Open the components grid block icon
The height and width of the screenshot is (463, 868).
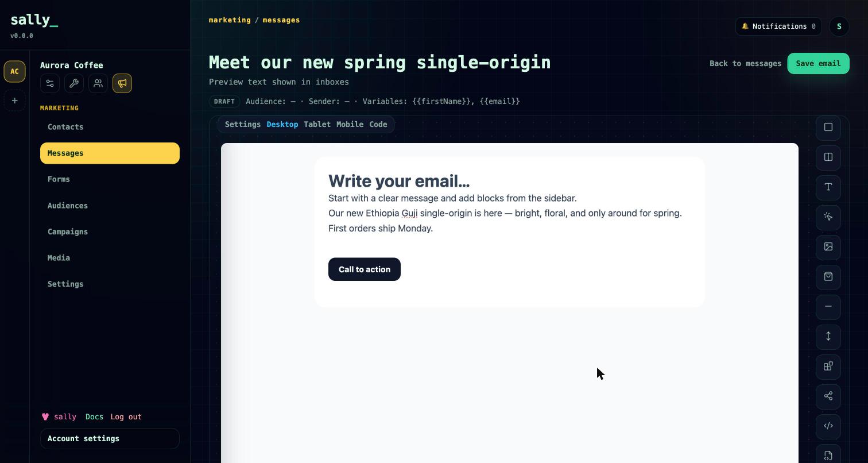828,366
